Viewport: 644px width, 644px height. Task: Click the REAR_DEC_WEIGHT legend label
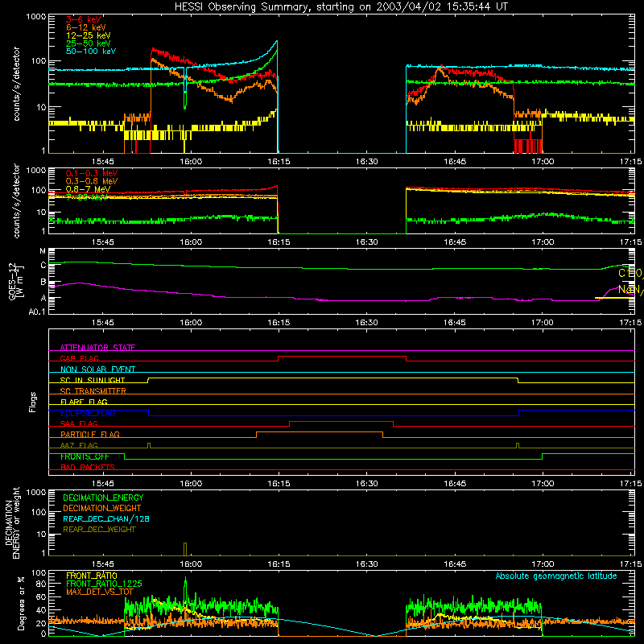click(99, 530)
